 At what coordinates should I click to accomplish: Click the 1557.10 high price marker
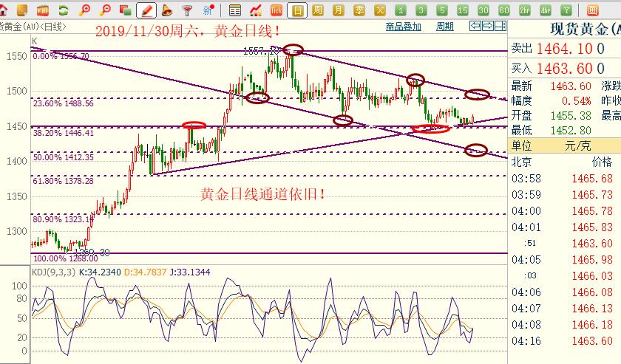(x=261, y=51)
